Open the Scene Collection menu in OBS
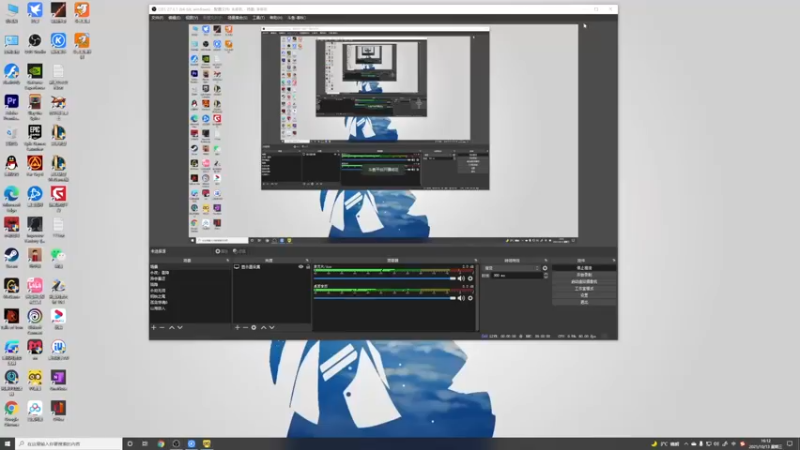 (237, 18)
